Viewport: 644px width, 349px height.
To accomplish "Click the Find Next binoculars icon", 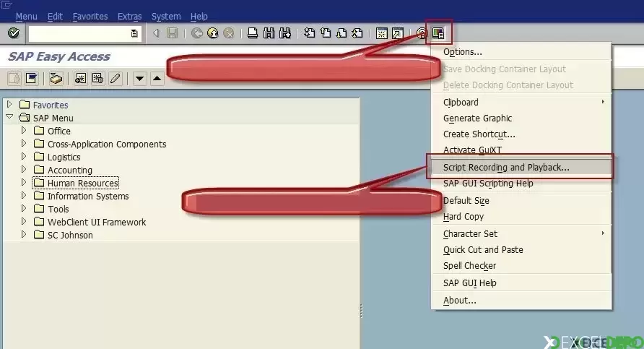I will (284, 33).
